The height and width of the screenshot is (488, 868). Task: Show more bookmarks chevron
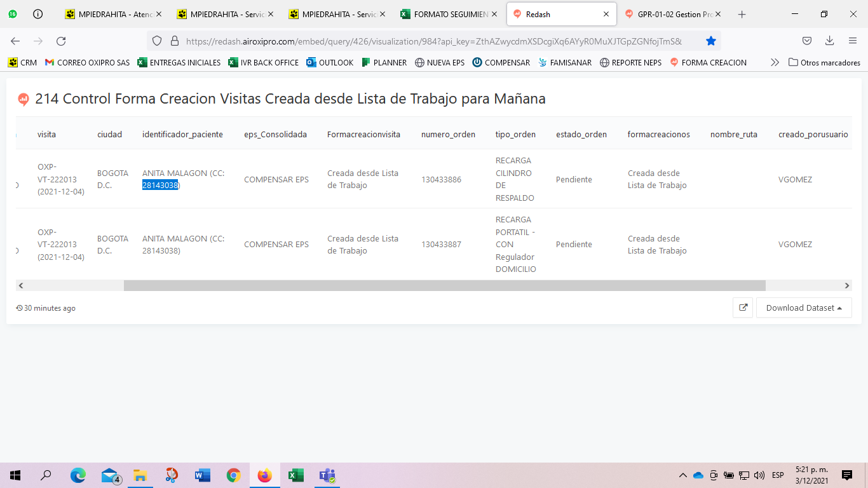pos(775,62)
